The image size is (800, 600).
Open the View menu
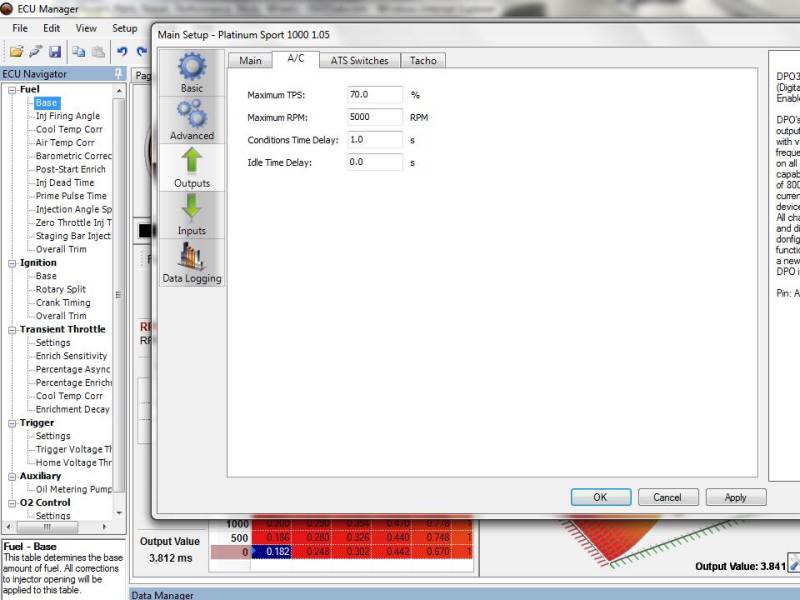pyautogui.click(x=86, y=28)
